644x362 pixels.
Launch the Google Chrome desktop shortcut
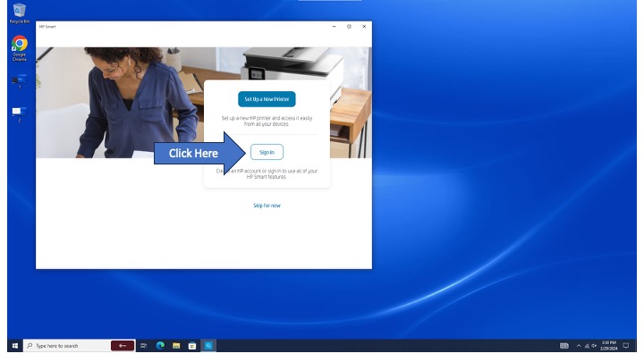(20, 48)
